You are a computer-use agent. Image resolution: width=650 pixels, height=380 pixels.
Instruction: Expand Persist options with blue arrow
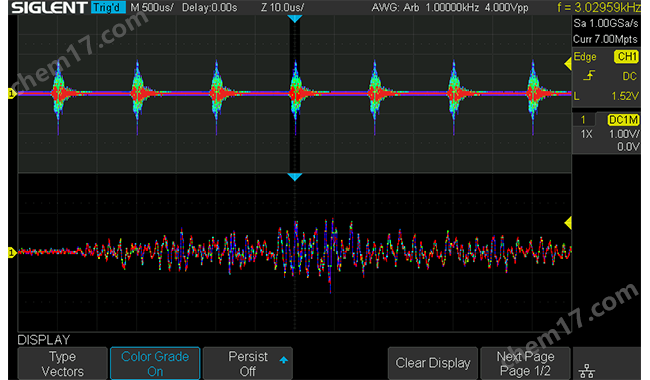pyautogui.click(x=284, y=360)
